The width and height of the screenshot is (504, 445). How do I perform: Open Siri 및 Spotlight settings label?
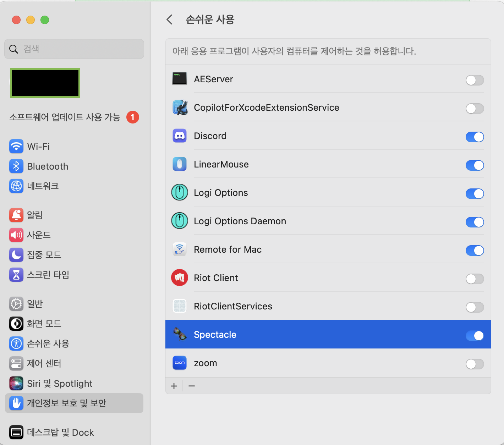tap(60, 384)
